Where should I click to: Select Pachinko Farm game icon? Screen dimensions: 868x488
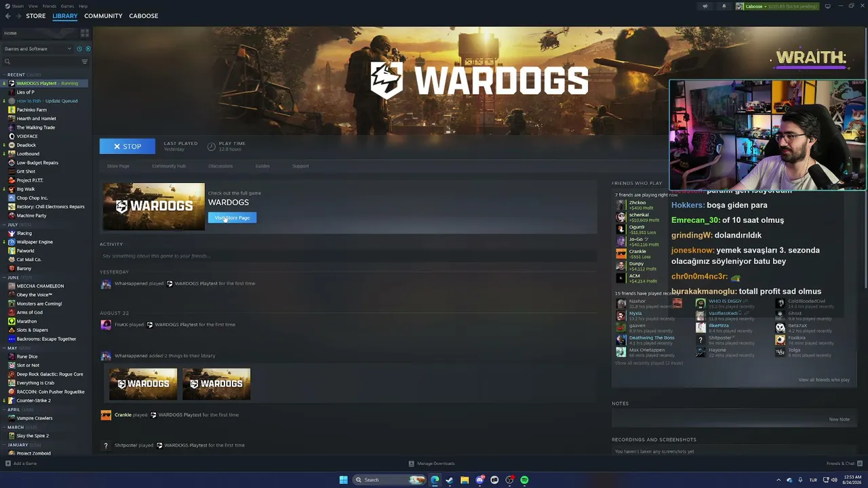click(12, 110)
